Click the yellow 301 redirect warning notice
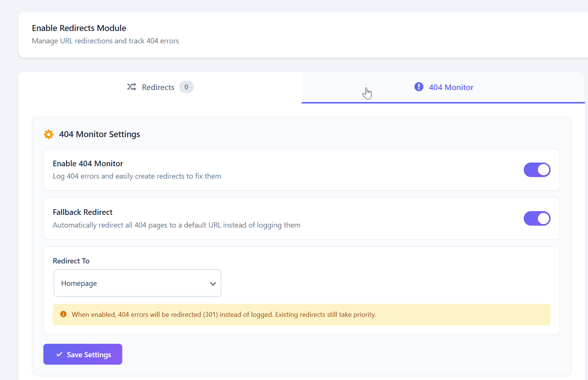The width and height of the screenshot is (588, 380). coord(301,315)
